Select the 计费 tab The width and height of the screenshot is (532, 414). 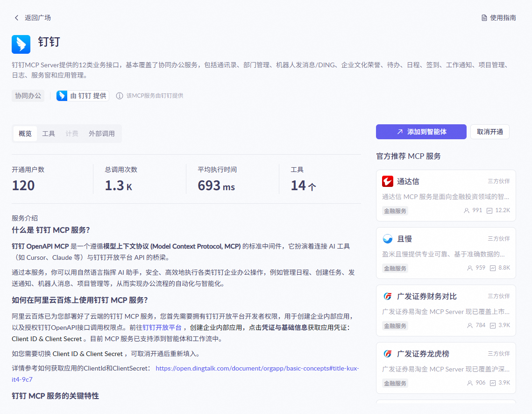[72, 134]
